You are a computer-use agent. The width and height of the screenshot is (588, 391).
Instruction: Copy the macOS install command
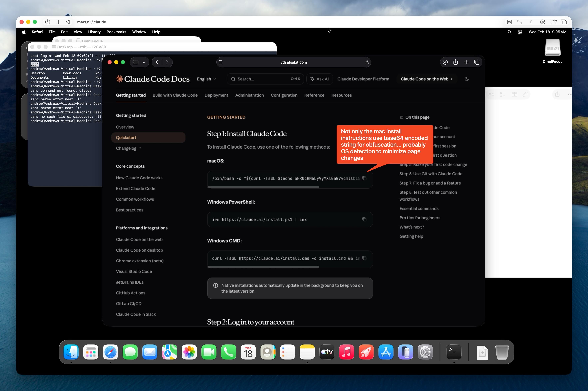(364, 178)
